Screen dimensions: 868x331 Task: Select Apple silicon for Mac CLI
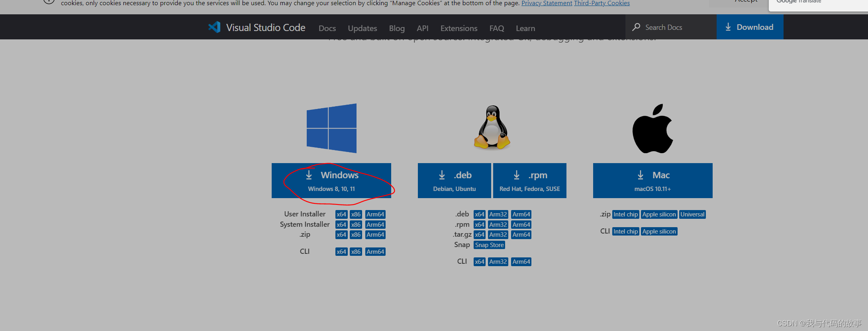click(x=659, y=232)
